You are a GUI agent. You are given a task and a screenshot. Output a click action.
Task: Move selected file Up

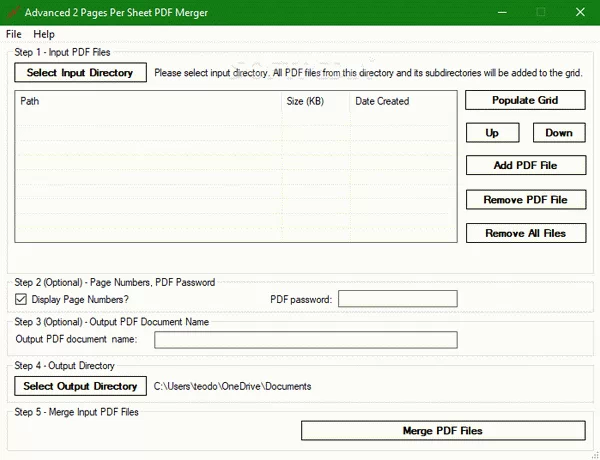tap(492, 132)
